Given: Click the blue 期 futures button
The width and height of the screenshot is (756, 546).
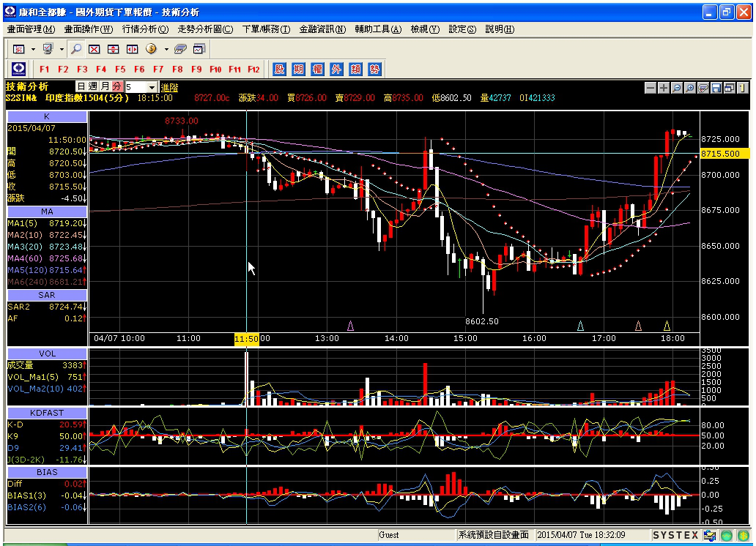Looking at the screenshot, I should coord(298,69).
